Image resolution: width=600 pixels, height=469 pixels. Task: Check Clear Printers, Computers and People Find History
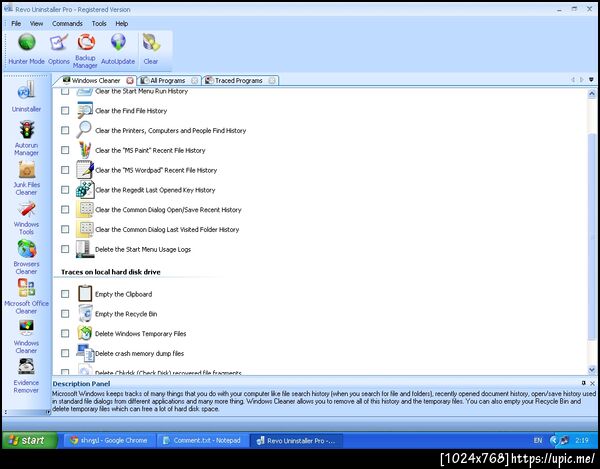tap(65, 130)
